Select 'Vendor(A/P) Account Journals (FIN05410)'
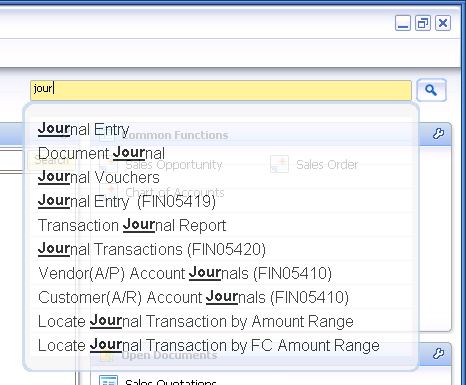This screenshot has width=466, height=385. 221,273
